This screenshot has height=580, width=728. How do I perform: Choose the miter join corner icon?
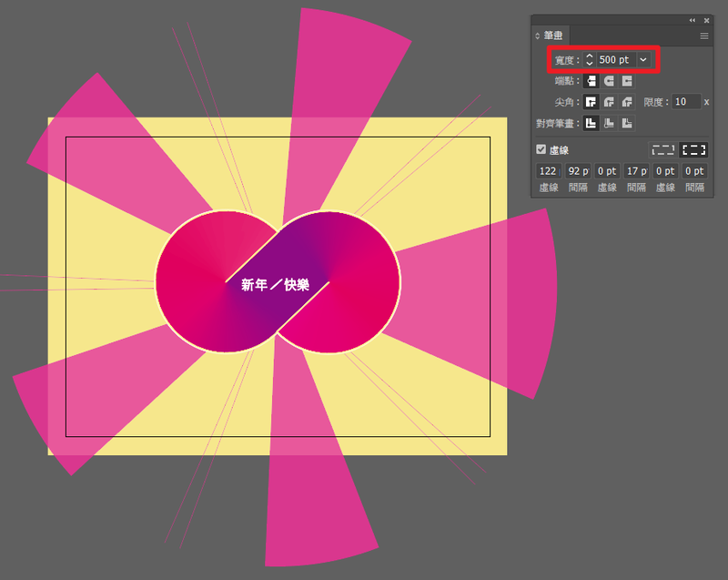(x=590, y=102)
